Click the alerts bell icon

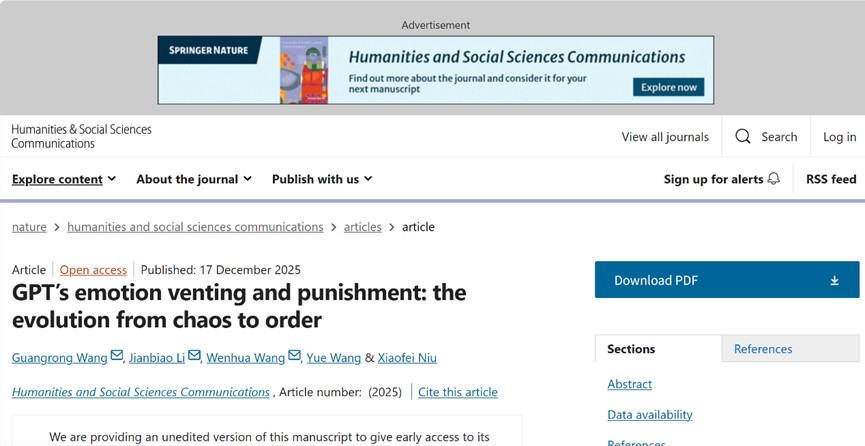click(x=773, y=179)
